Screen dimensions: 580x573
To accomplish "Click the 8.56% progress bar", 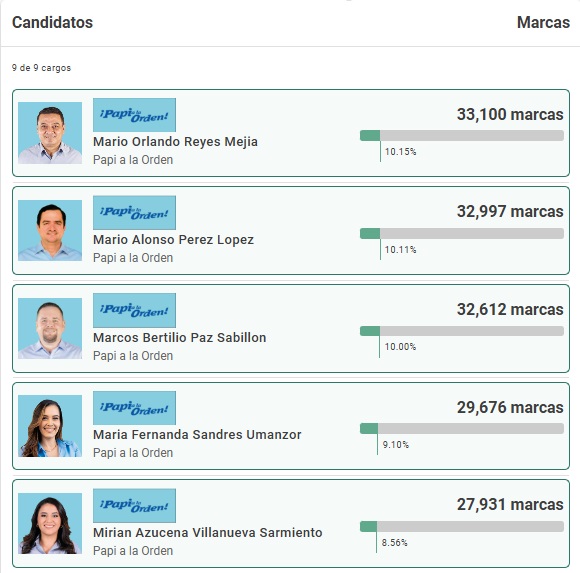I will click(462, 526).
